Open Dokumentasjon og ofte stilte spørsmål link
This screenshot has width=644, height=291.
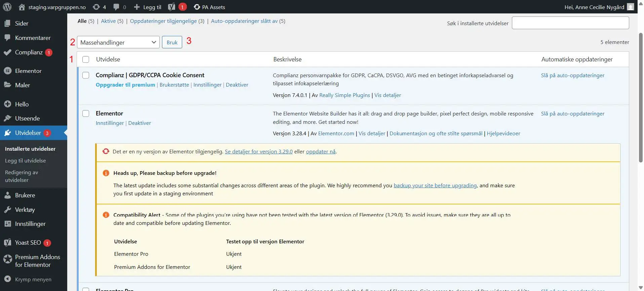[x=436, y=133]
